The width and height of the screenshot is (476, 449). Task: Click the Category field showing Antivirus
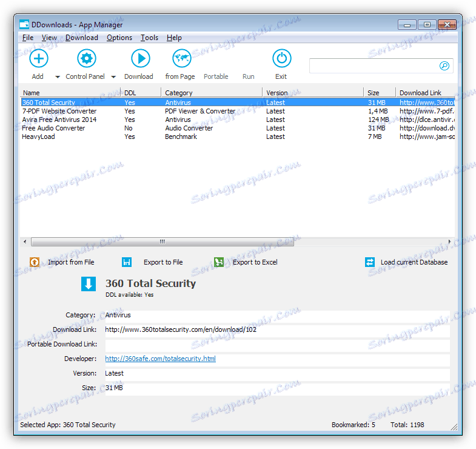click(277, 316)
